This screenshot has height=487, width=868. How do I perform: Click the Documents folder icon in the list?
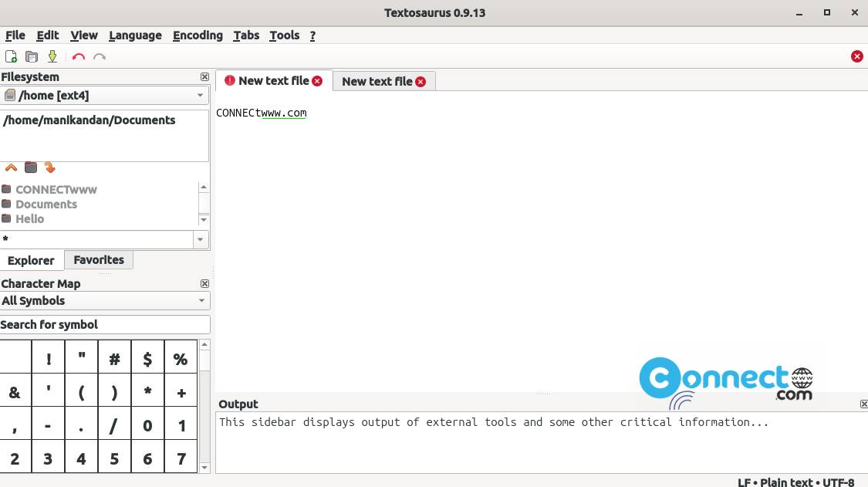(x=7, y=204)
